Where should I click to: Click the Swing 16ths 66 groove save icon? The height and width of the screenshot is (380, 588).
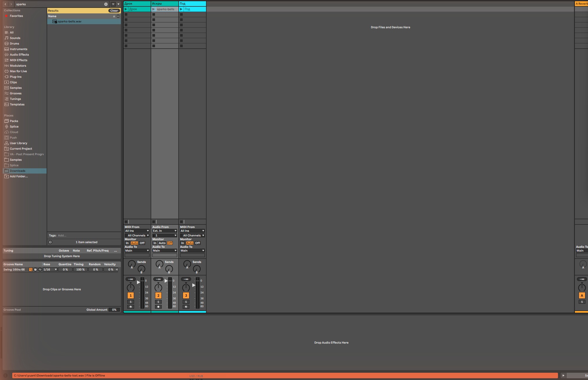pyautogui.click(x=35, y=270)
